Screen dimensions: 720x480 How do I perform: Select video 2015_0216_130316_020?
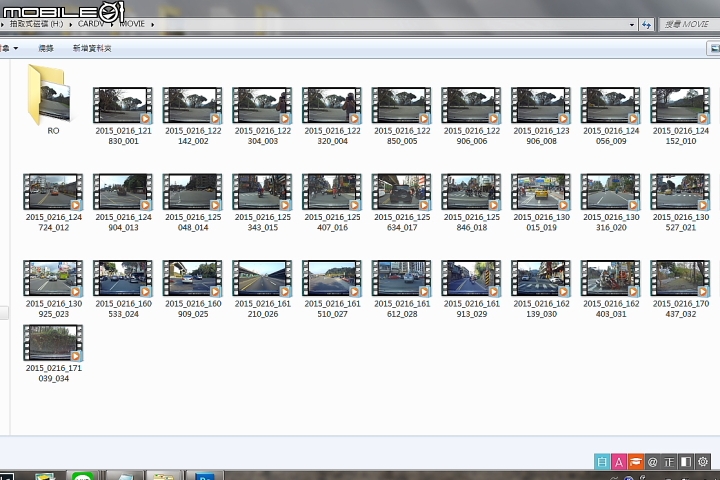point(611,203)
